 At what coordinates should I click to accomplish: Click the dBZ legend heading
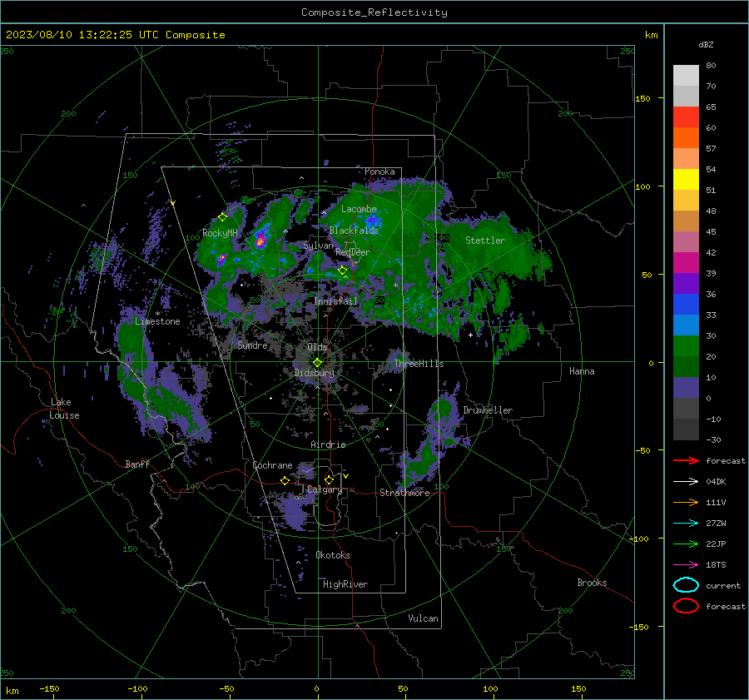(706, 44)
